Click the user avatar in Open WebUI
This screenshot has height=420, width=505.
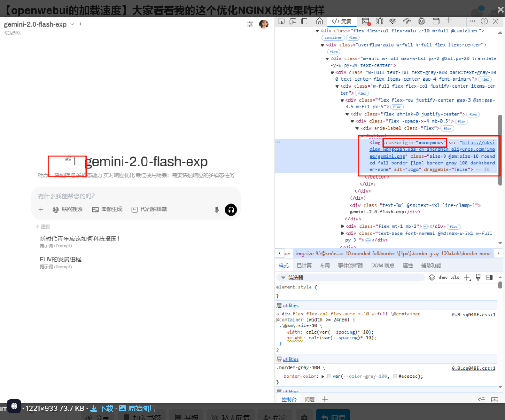(264, 24)
